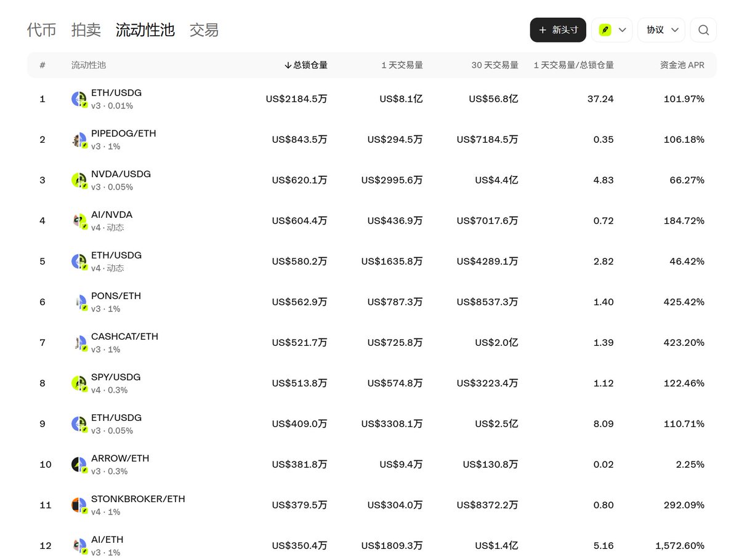Click the APR value 2.25%
739x560 pixels.
690,465
